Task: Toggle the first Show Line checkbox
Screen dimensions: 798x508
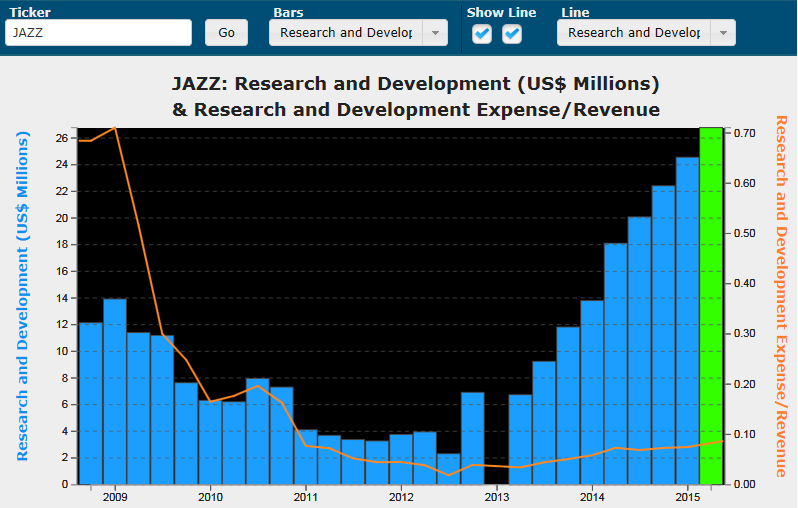Action: (481, 34)
